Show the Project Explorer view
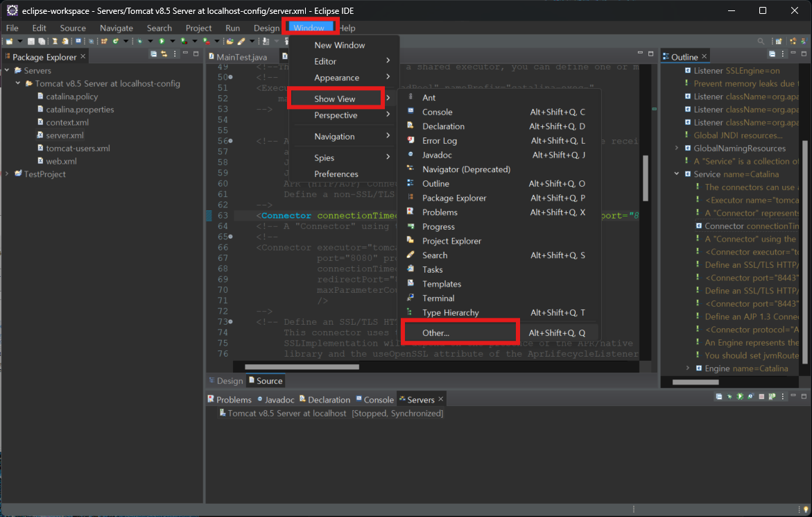Viewport: 812px width, 517px height. [499, 241]
